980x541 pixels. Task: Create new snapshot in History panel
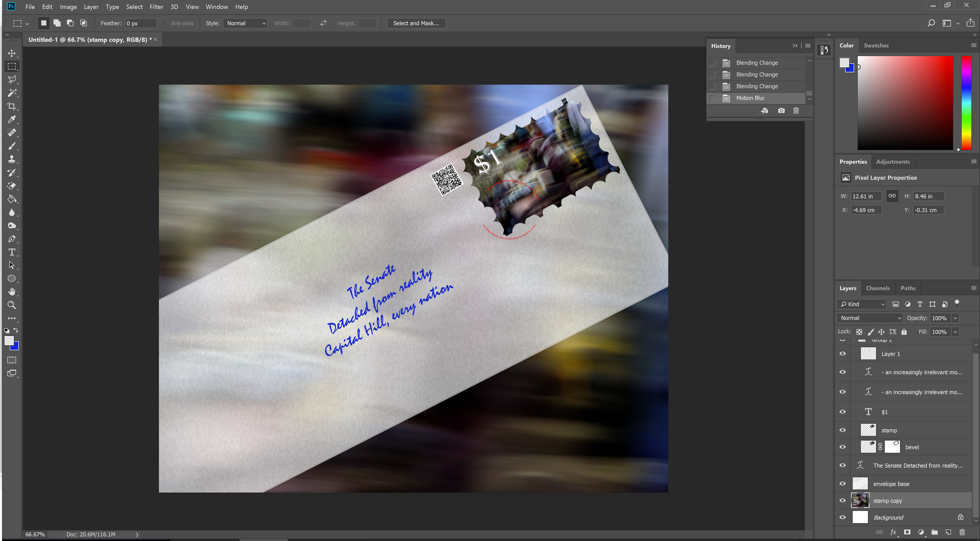[x=781, y=110]
